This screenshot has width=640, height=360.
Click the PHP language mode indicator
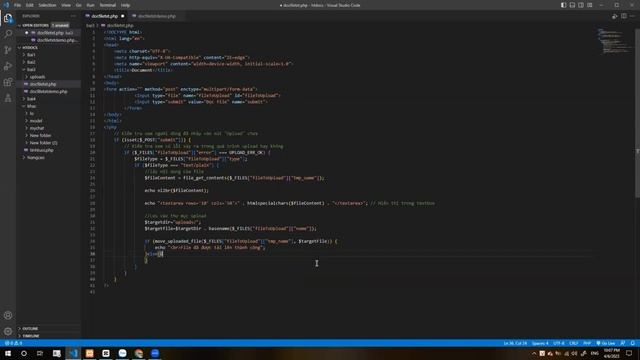click(x=587, y=343)
